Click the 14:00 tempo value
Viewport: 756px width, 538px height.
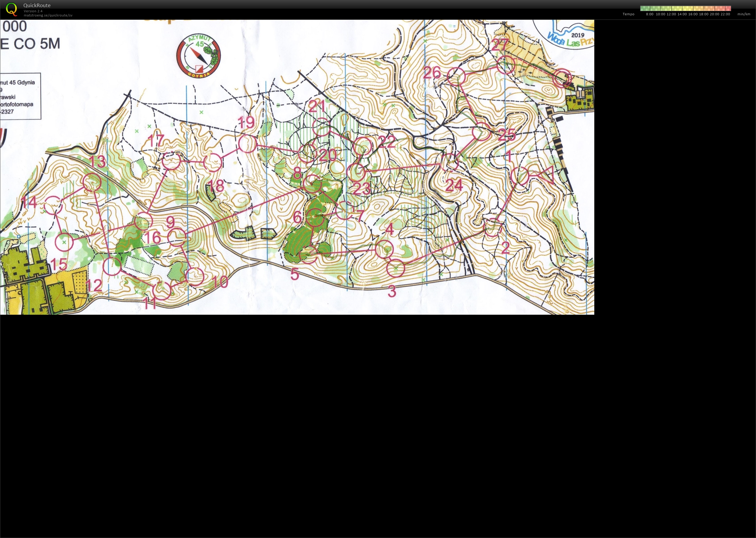coord(682,14)
